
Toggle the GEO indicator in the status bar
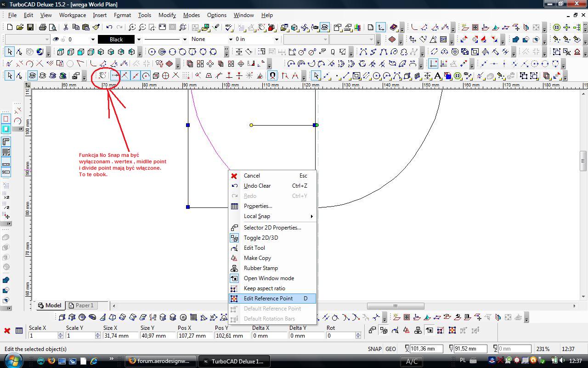[x=390, y=349]
